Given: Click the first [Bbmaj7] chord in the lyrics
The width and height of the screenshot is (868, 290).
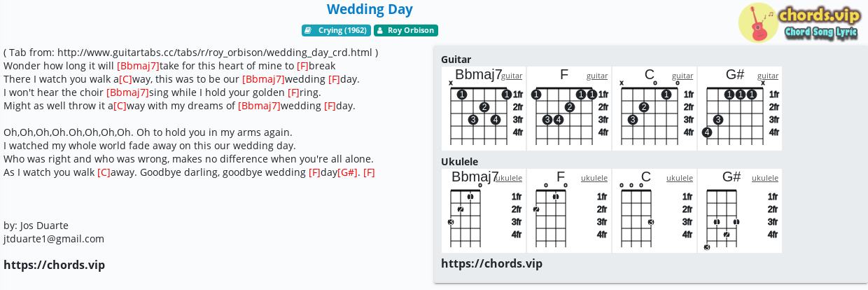Looking at the screenshot, I should [138, 66].
